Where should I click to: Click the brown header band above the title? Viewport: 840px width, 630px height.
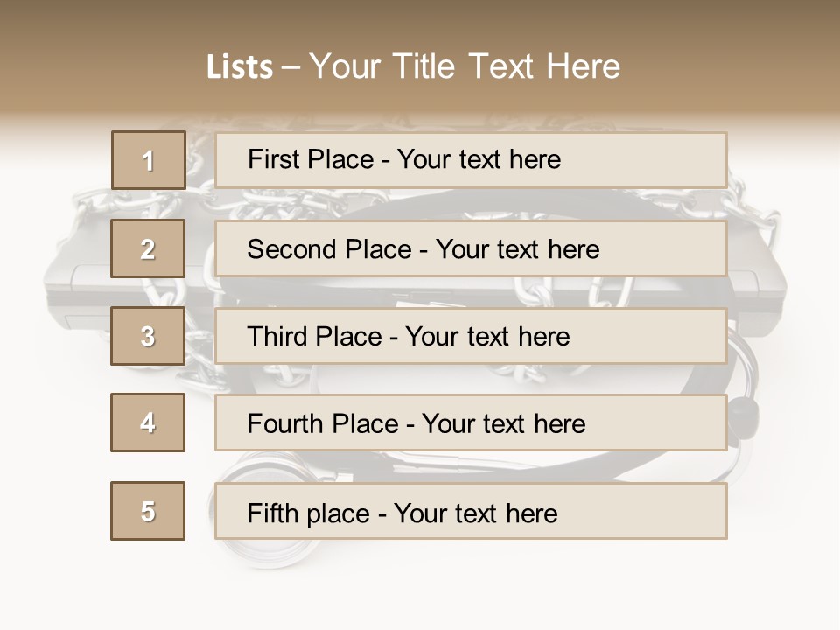(x=420, y=19)
